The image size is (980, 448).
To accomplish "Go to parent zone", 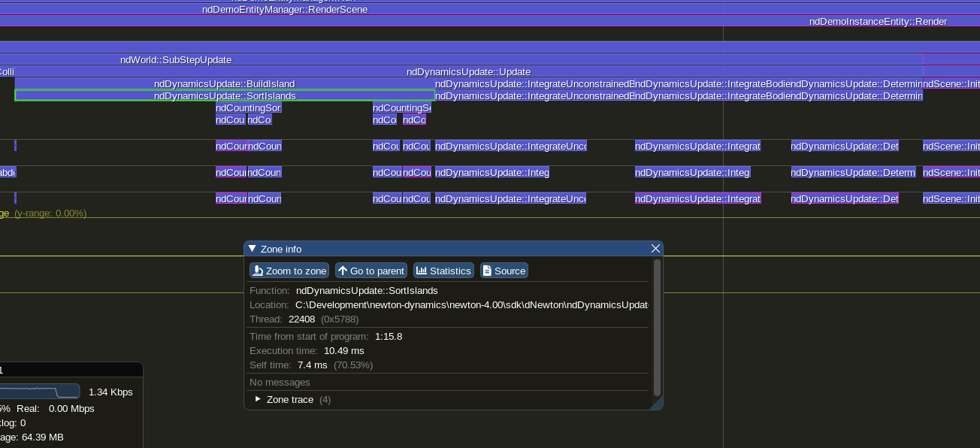I will coord(371,271).
